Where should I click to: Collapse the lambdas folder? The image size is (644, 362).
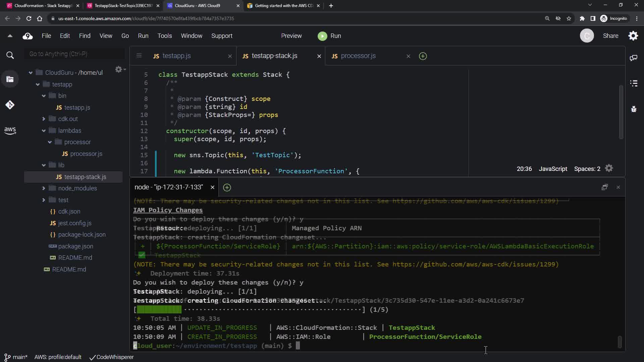click(x=44, y=131)
